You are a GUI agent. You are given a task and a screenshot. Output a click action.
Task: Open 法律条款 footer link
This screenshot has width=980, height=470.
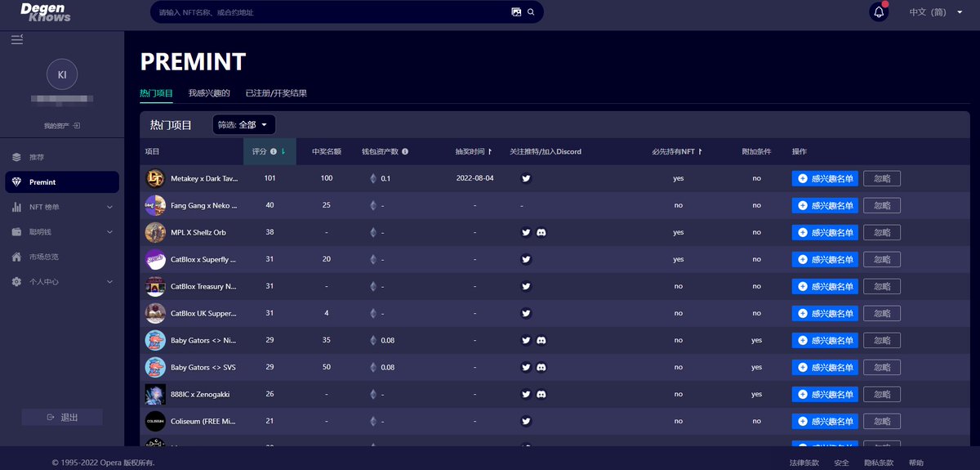[x=804, y=463]
